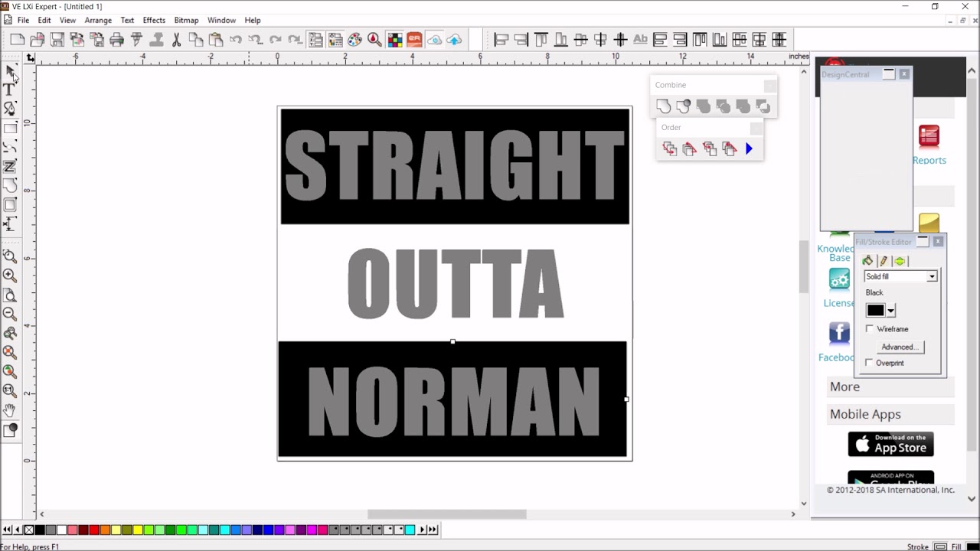Open the black color swatch dropdown arrow
980x551 pixels.
tap(891, 311)
